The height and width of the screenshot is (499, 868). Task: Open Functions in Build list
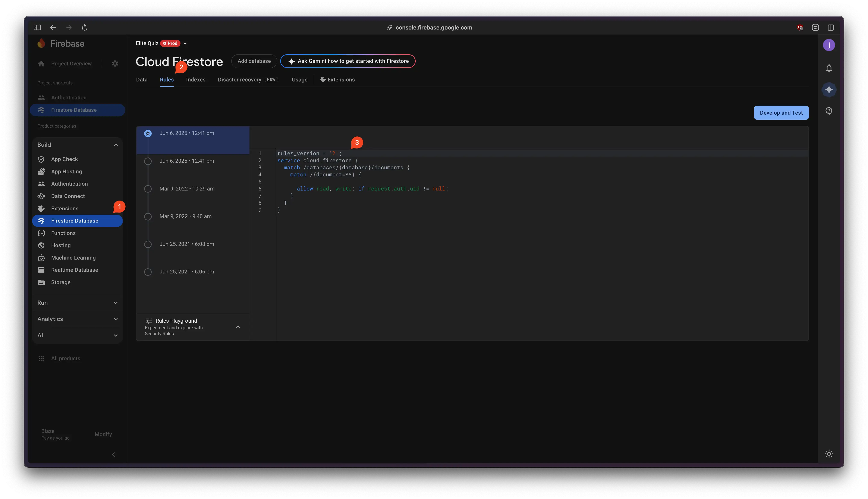77,233
